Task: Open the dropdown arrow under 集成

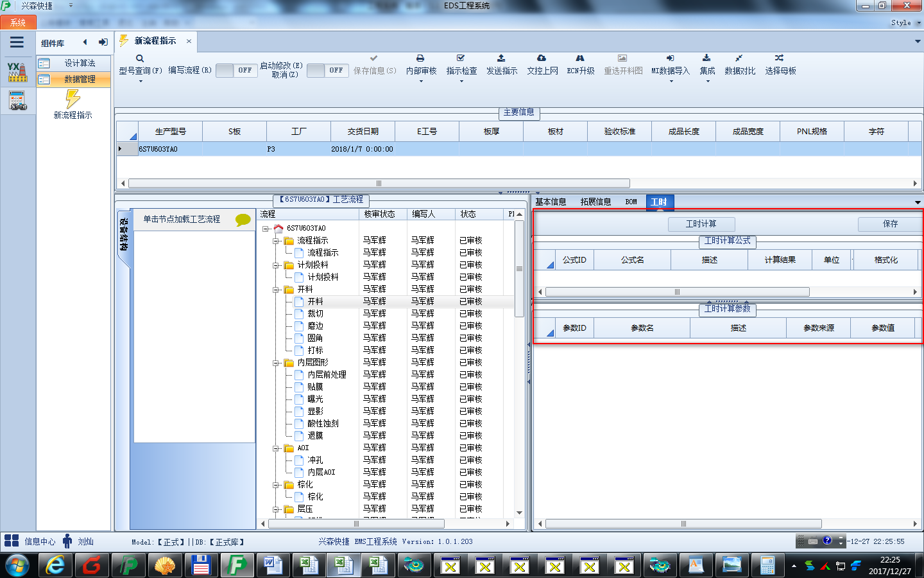Action: point(707,82)
